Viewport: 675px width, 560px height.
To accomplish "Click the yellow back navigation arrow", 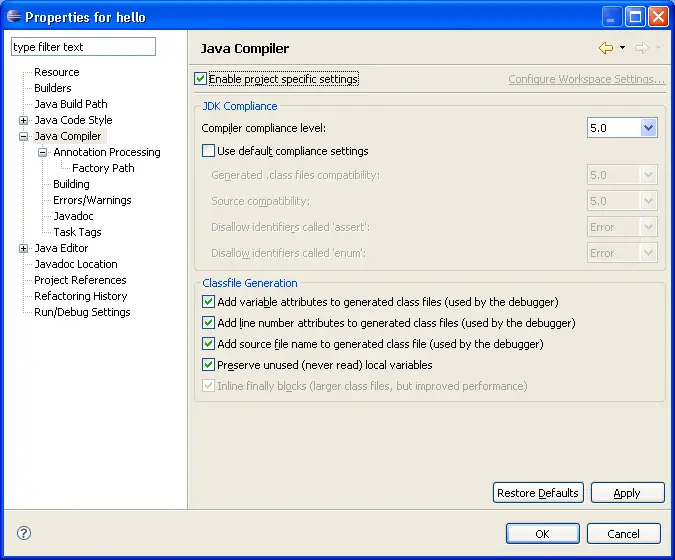I will [605, 48].
